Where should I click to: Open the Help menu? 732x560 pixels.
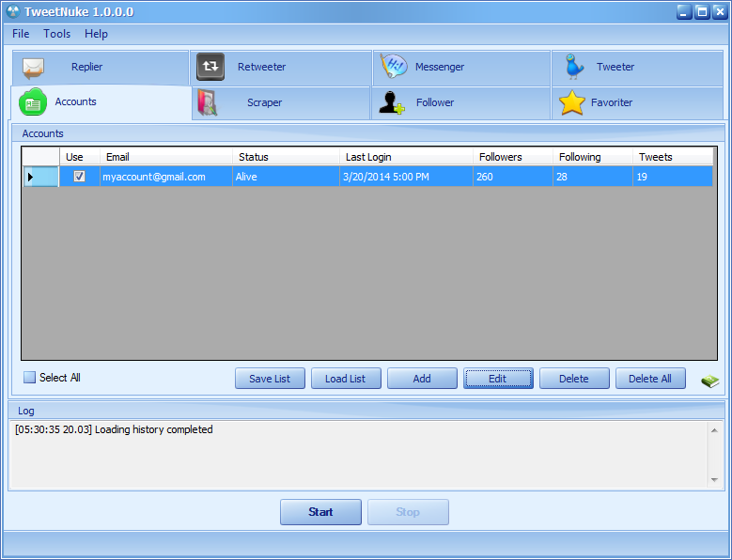(x=96, y=34)
